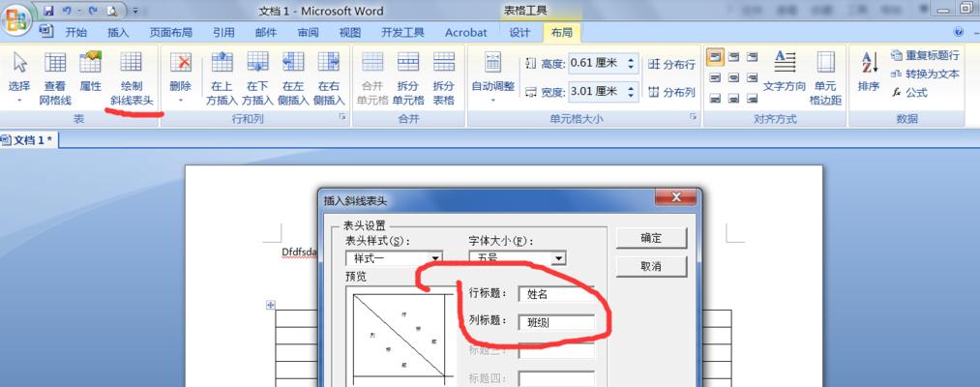Click 分布列 distribute columns
Image resolution: width=980 pixels, height=387 pixels.
pyautogui.click(x=671, y=93)
